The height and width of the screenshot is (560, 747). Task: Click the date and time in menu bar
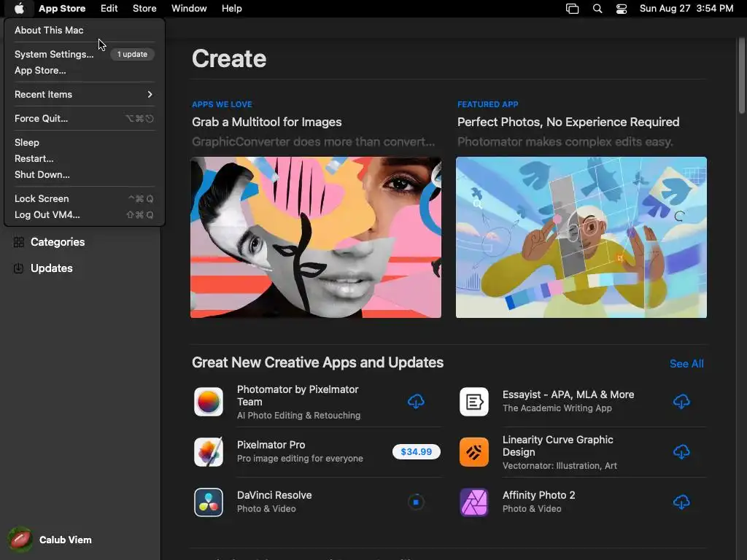point(686,8)
